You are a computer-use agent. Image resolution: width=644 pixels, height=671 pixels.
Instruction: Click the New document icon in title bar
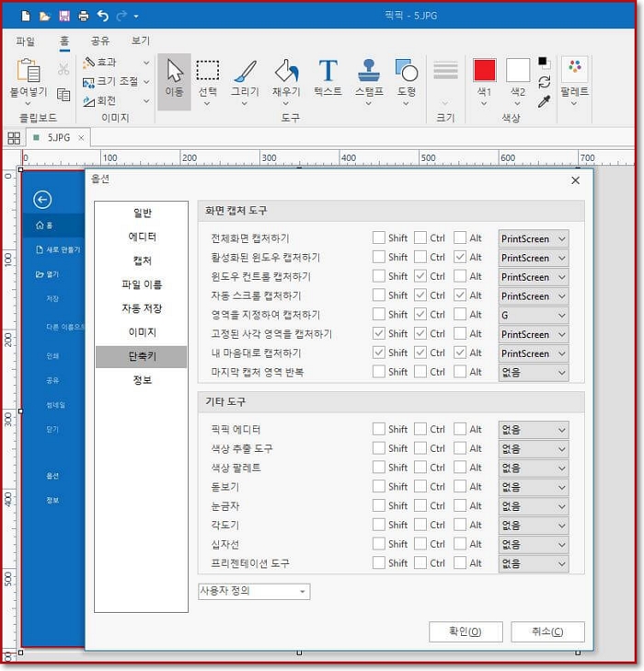click(26, 17)
